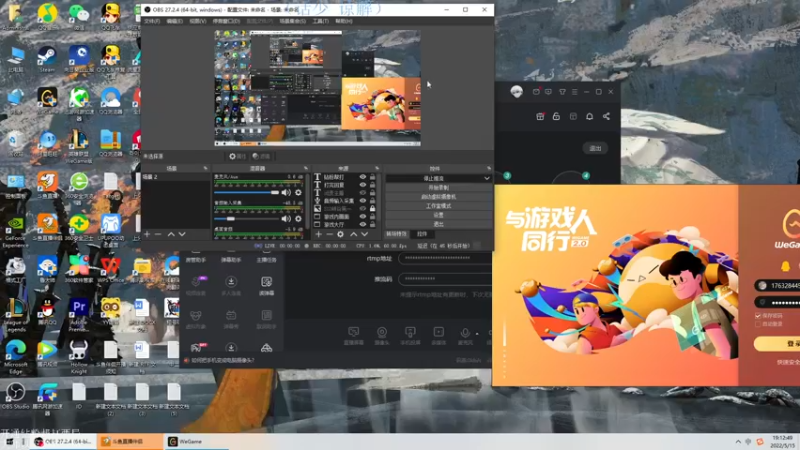Open the 工具(T) menu in OBS
This screenshot has height=450, width=800.
(x=320, y=21)
